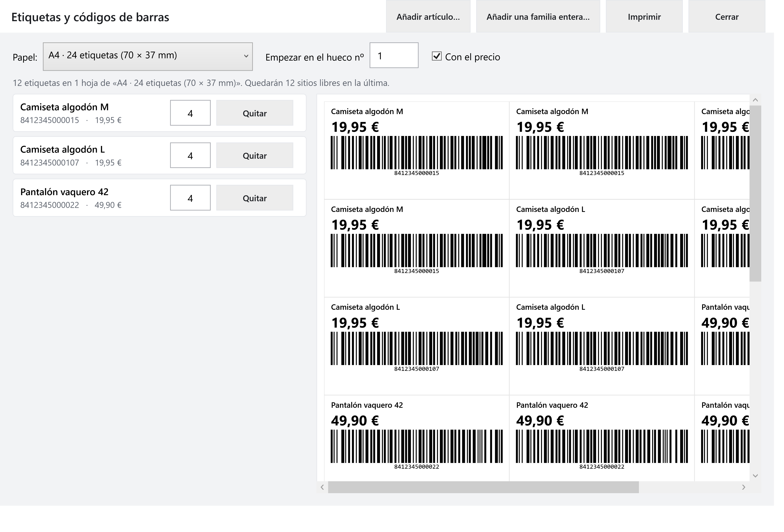Screen dimensions: 784x532
Task: Select the first Camiseta algodón M label preview
Action: point(417,150)
